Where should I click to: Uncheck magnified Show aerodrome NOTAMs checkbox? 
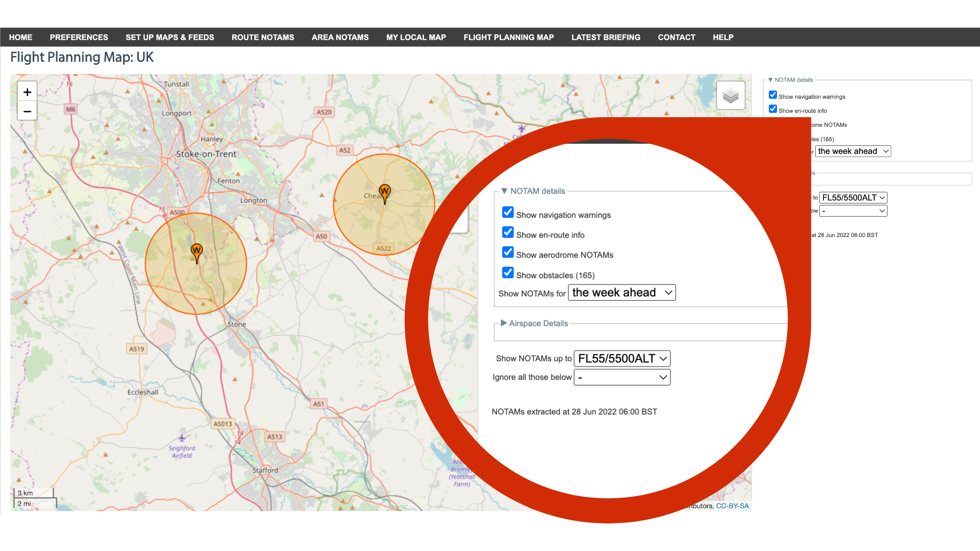pyautogui.click(x=508, y=253)
